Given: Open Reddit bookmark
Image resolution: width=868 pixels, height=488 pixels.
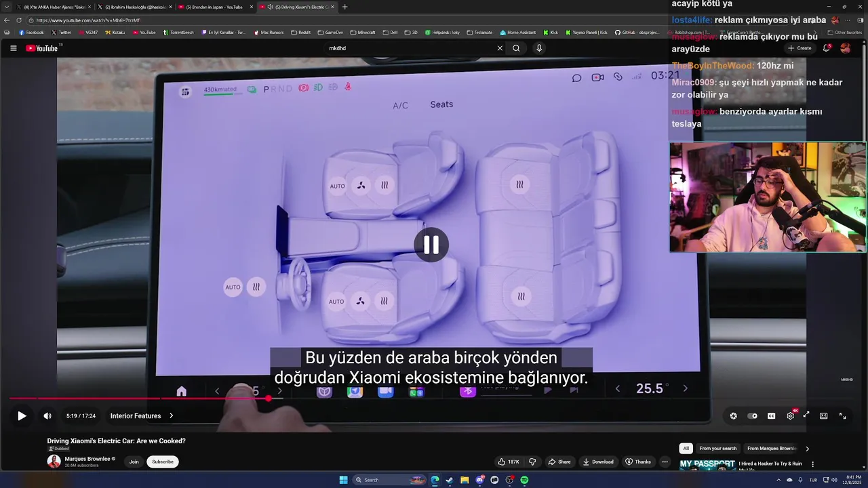Looking at the screenshot, I should tap(300, 32).
